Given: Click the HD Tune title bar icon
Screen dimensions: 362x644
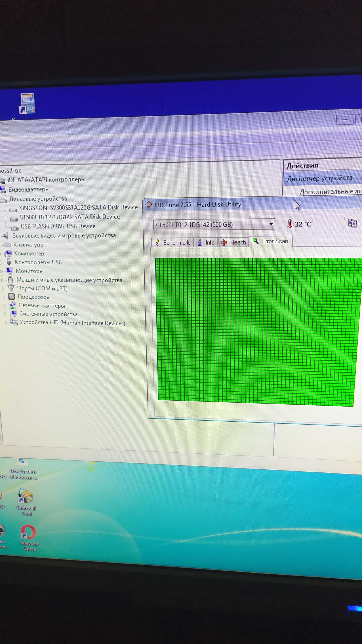Looking at the screenshot, I should 149,205.
